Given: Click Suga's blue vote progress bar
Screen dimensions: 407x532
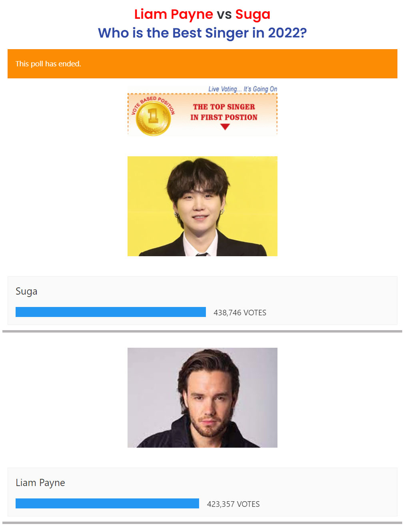Looking at the screenshot, I should 111,312.
